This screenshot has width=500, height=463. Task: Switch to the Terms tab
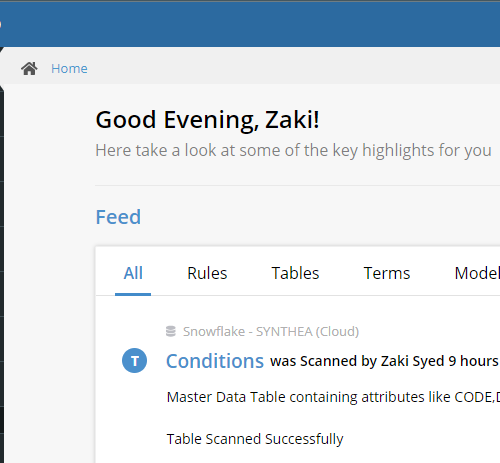click(387, 273)
